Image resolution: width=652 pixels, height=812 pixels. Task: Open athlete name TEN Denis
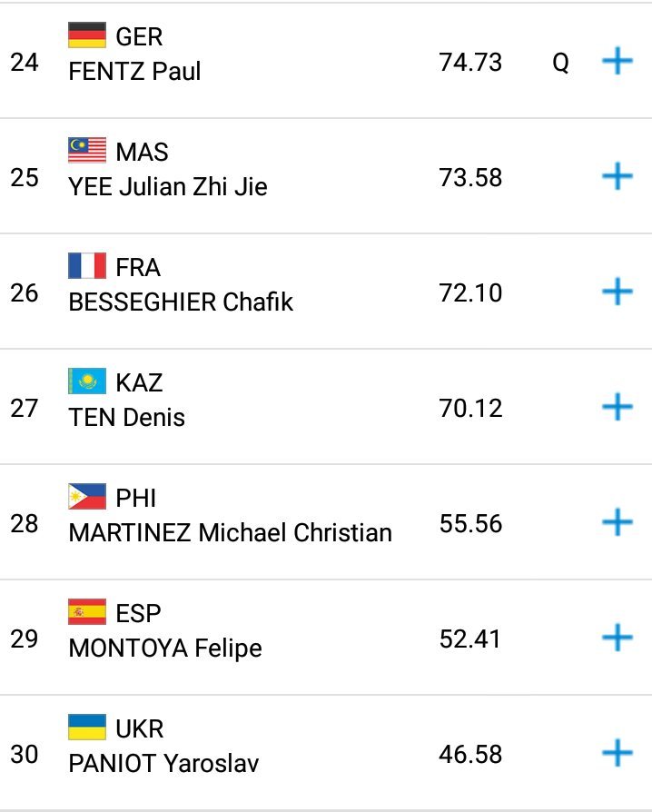[x=126, y=417]
